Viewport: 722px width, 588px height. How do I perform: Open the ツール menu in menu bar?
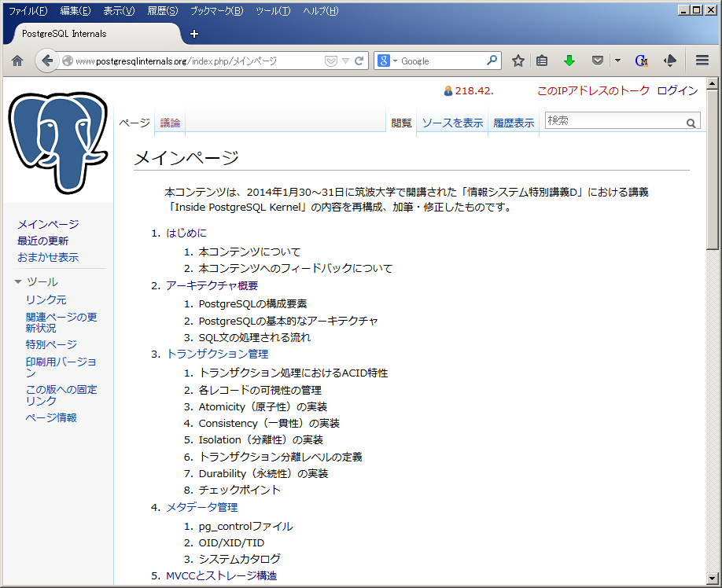tap(273, 11)
